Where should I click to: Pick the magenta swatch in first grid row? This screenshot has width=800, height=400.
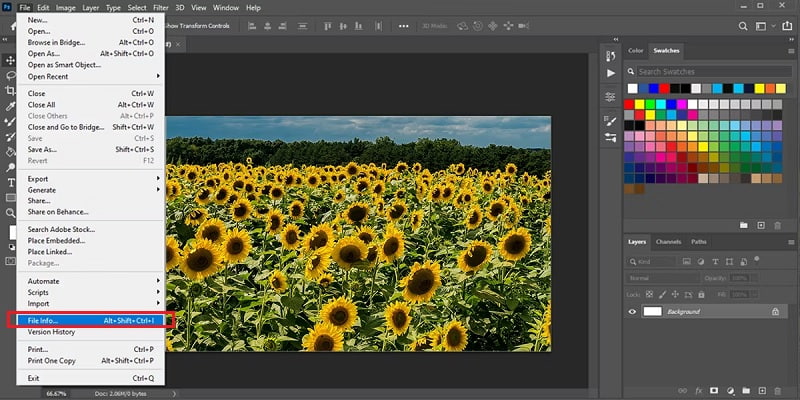pyautogui.click(x=681, y=104)
